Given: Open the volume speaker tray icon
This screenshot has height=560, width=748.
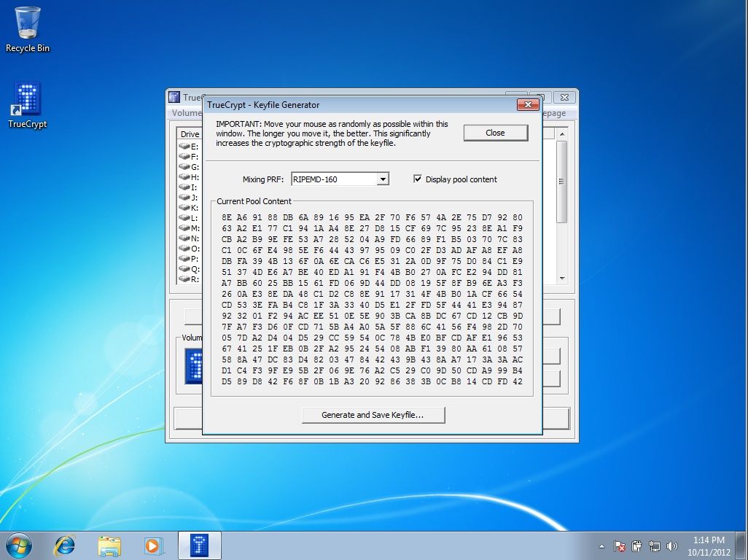Looking at the screenshot, I should pyautogui.click(x=672, y=546).
